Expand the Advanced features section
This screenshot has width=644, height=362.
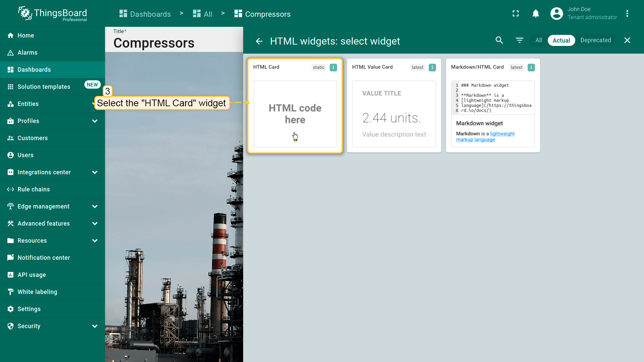coord(95,224)
